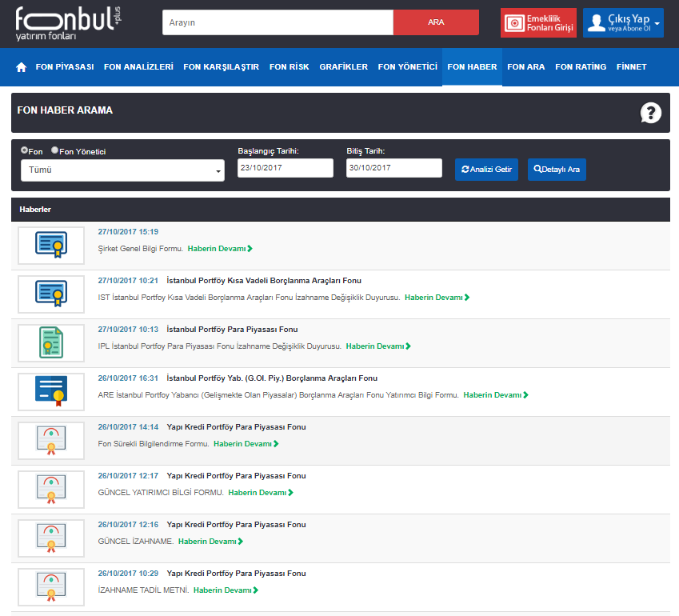
Task: Open Emeklilik Fonları Girişi
Action: (x=539, y=23)
